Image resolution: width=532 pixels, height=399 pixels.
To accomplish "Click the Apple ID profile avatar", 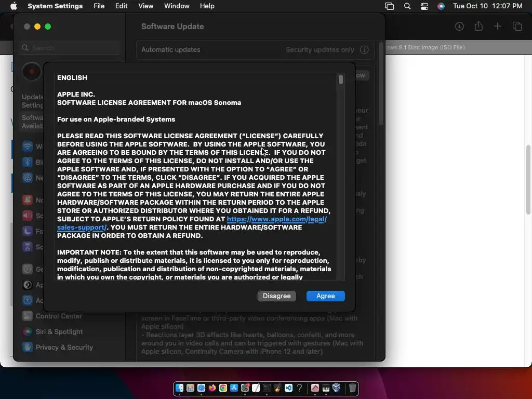I will 32,72.
